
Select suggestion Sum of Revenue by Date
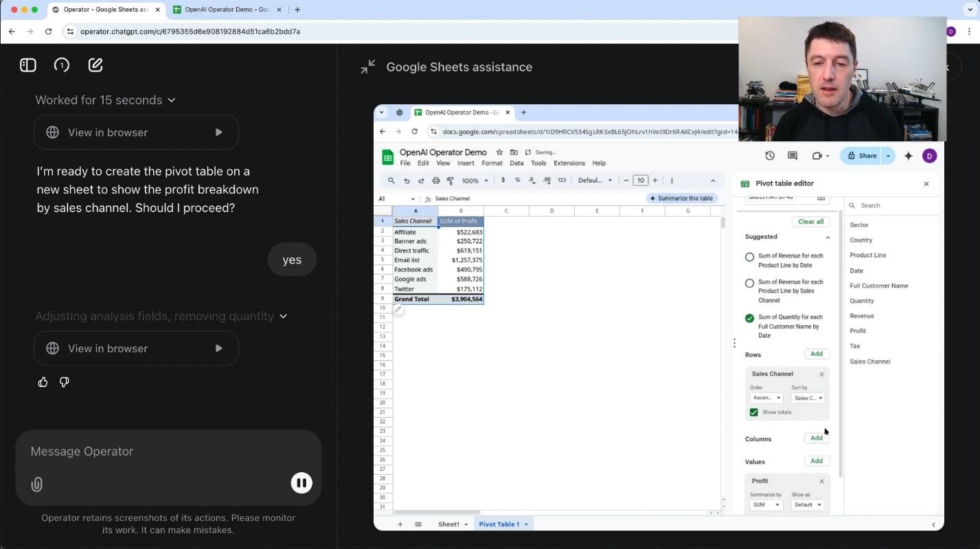pyautogui.click(x=750, y=257)
